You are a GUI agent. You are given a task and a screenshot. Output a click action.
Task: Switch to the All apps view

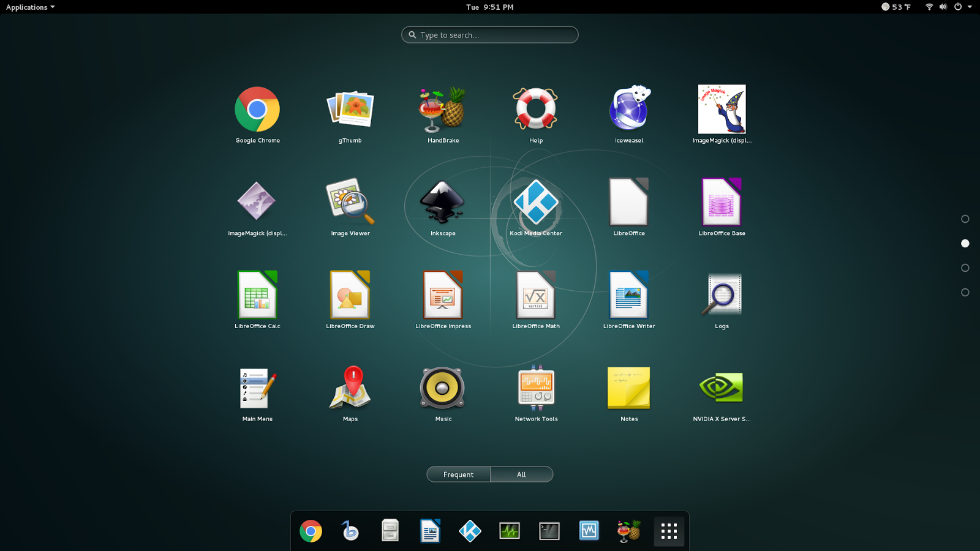tap(521, 474)
